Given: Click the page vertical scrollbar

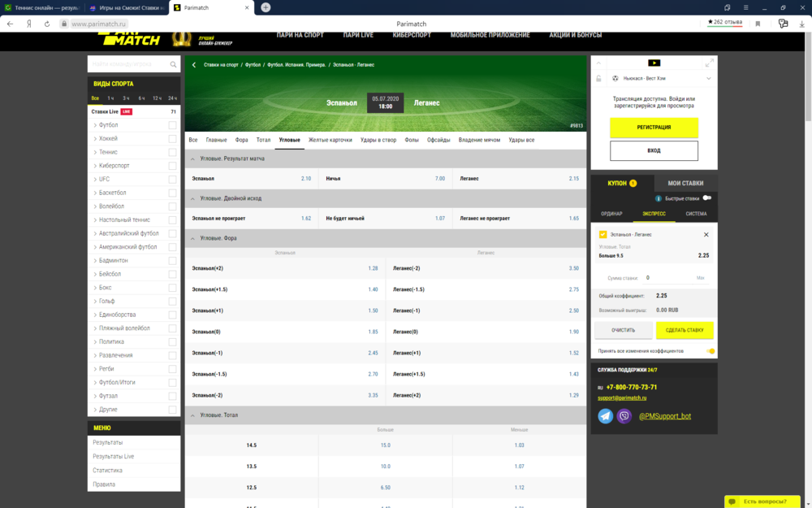Looking at the screenshot, I should [809, 78].
